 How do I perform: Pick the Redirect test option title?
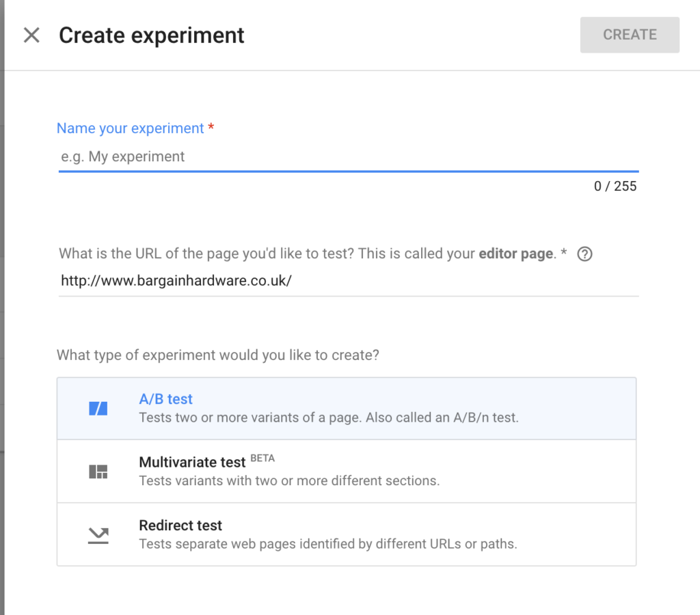(180, 525)
